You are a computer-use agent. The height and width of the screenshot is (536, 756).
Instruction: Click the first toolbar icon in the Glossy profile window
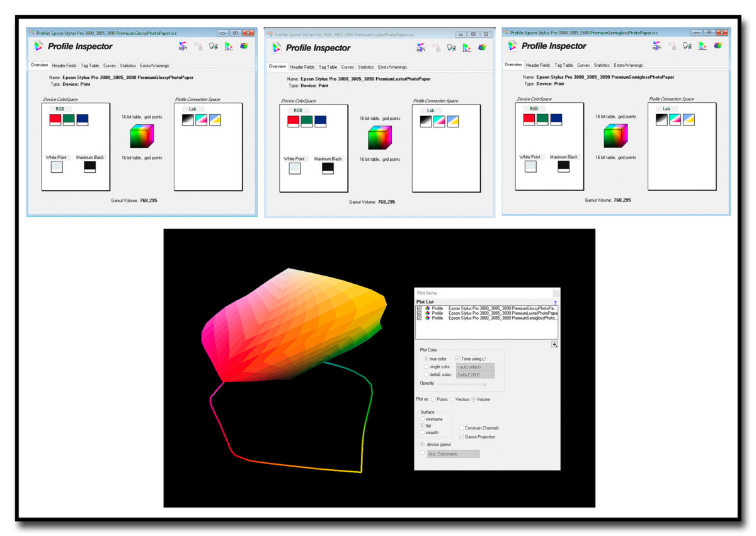pyautogui.click(x=183, y=46)
